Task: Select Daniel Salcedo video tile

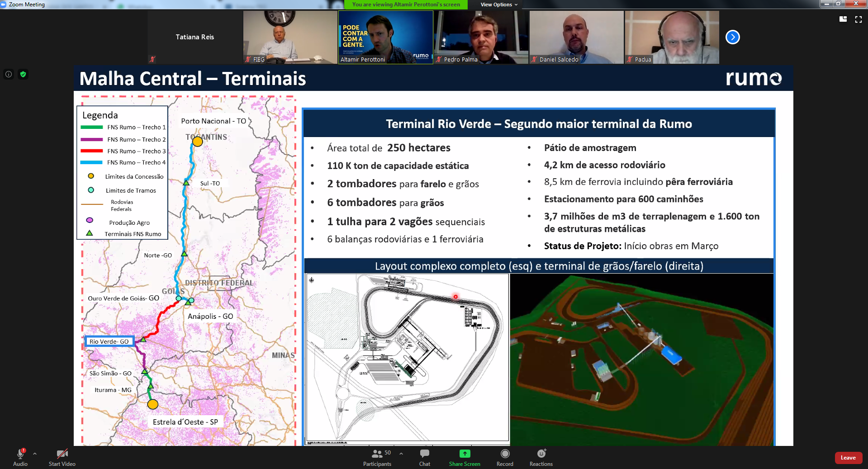Action: click(577, 37)
